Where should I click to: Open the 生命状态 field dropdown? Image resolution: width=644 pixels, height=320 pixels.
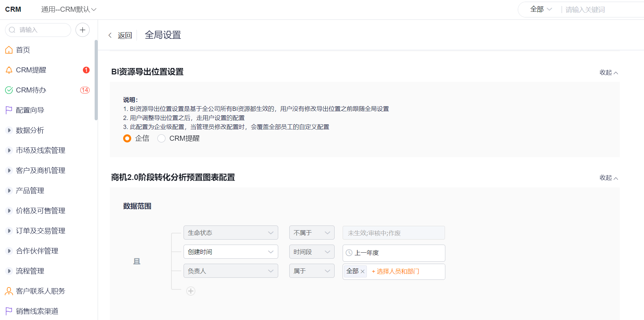pos(231,233)
